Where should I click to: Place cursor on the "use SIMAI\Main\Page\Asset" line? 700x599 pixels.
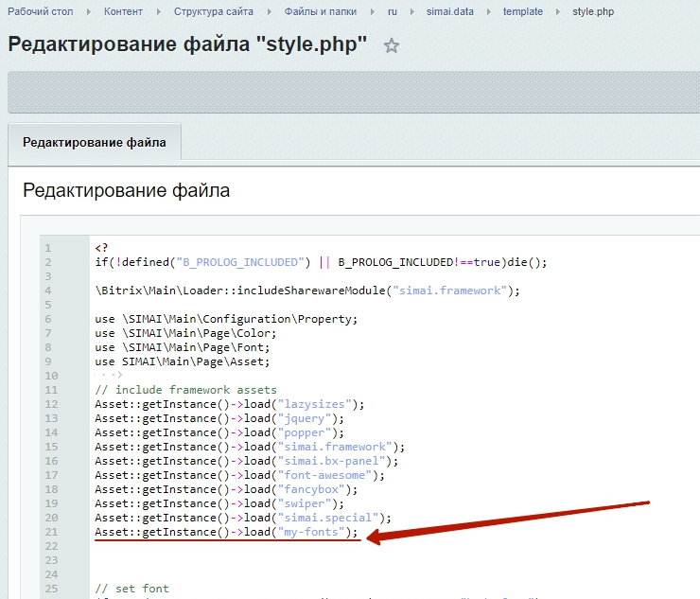point(182,361)
